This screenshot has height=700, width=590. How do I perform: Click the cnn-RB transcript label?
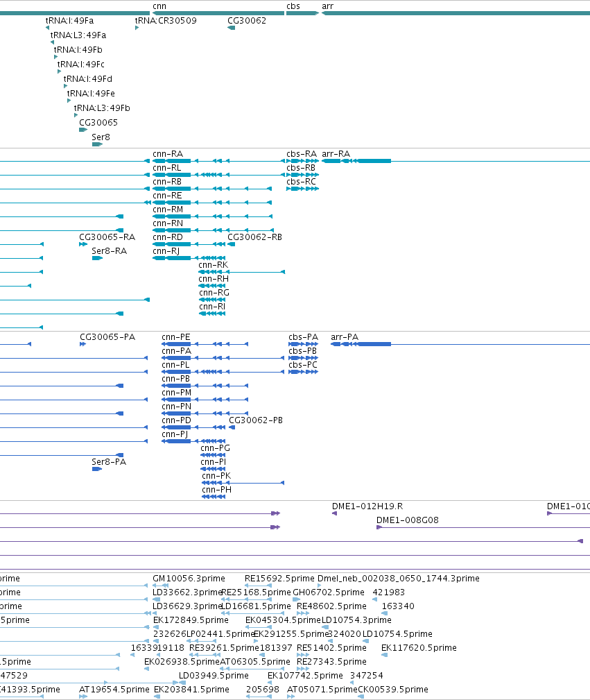click(167, 182)
